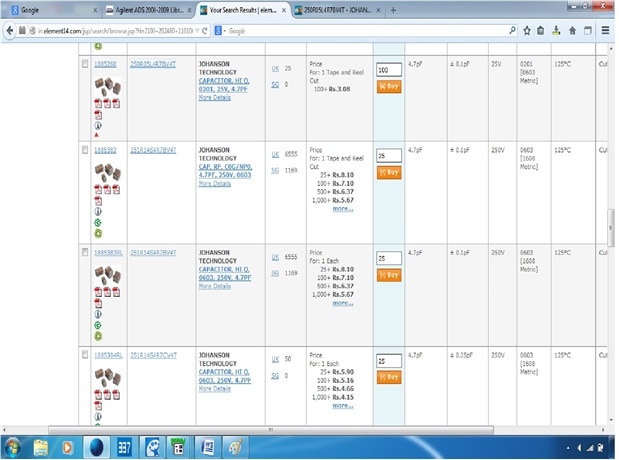The height and width of the screenshot is (460, 619).
Task: Expand more prices link for row 1885383RL
Action: click(x=343, y=303)
